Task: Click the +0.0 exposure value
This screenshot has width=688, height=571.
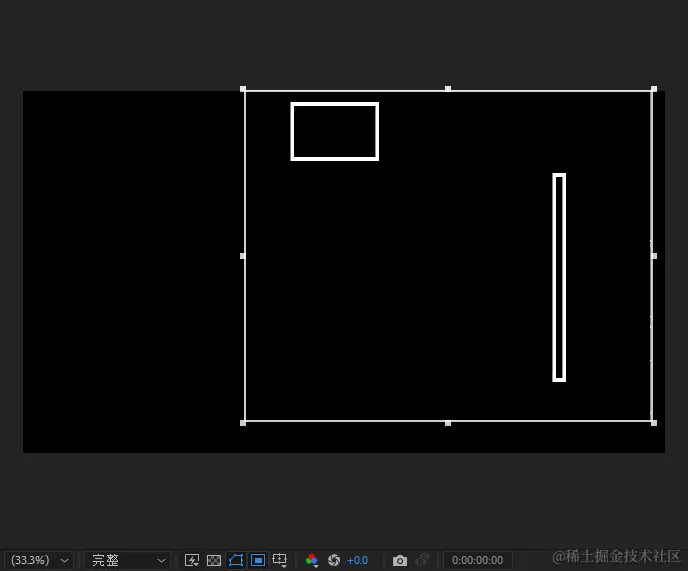Action: (357, 560)
